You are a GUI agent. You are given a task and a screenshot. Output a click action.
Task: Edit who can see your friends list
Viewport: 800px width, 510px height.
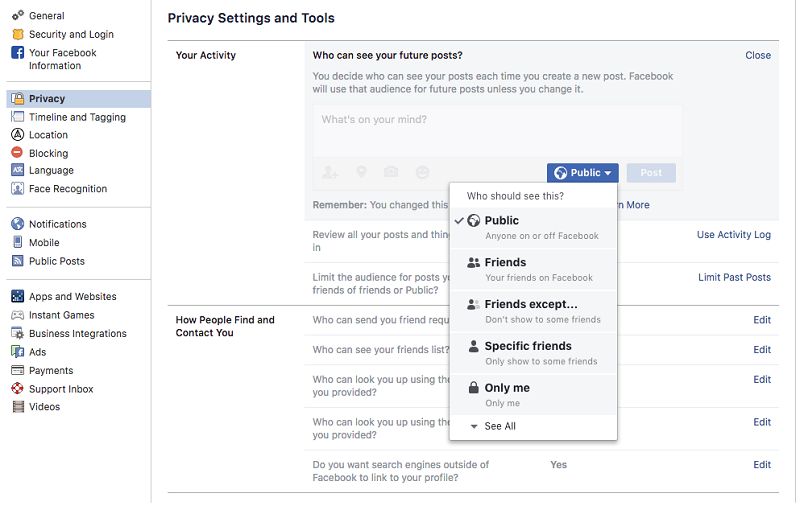pyautogui.click(x=762, y=349)
